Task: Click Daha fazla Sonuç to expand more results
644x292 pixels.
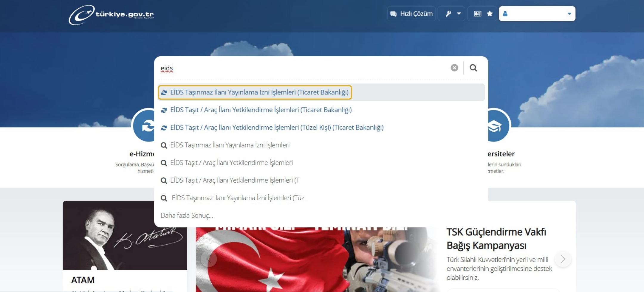Action: [187, 215]
